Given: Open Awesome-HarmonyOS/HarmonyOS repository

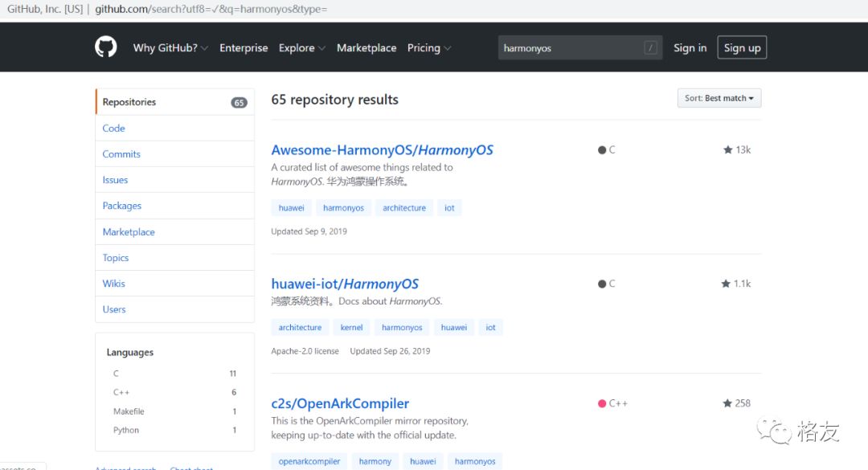Looking at the screenshot, I should [x=382, y=150].
